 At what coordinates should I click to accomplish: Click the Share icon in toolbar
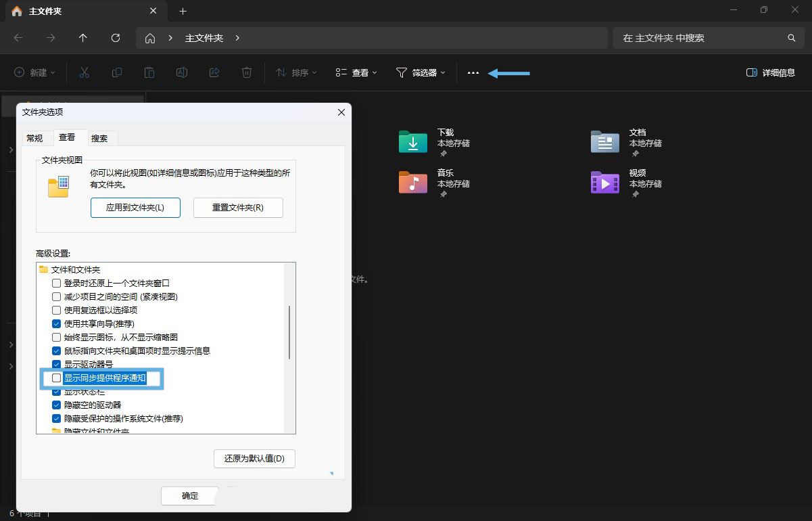pyautogui.click(x=214, y=72)
